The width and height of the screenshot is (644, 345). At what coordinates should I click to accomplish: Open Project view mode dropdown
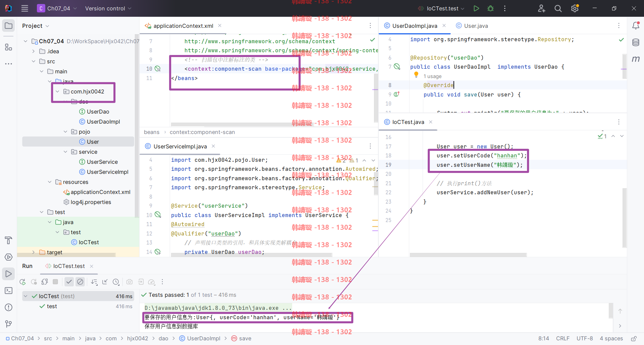(x=36, y=26)
